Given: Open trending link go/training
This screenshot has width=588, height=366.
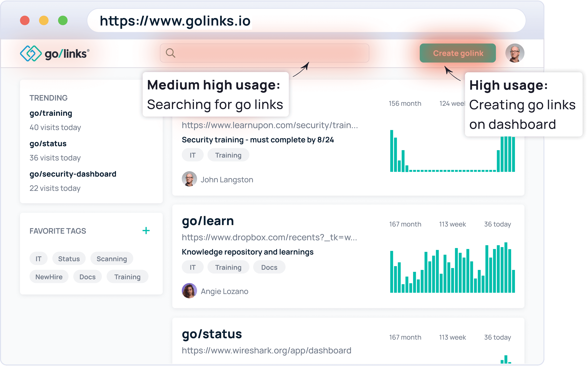Looking at the screenshot, I should click(51, 113).
